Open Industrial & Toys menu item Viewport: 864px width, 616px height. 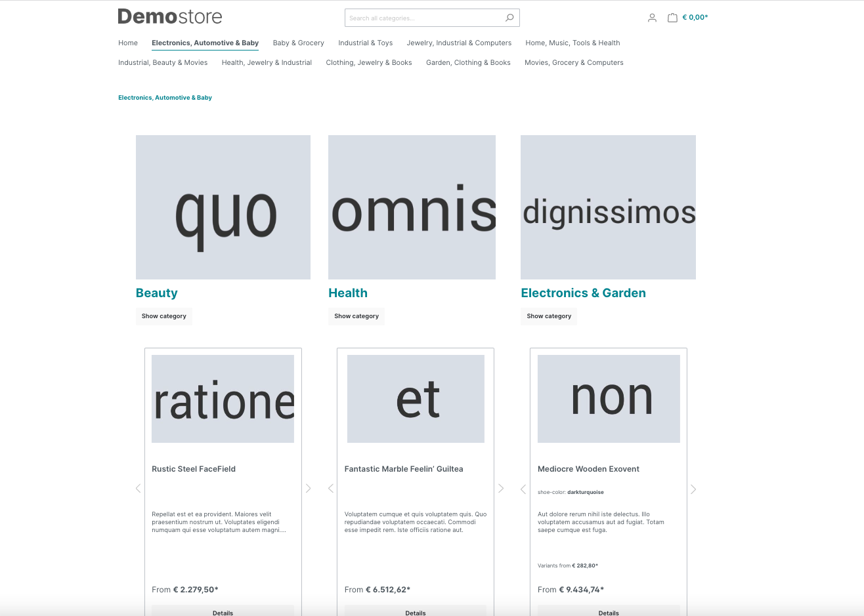point(366,43)
